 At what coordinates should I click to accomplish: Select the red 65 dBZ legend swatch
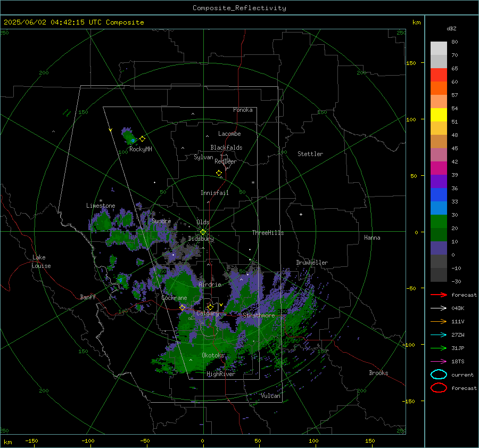[439, 75]
